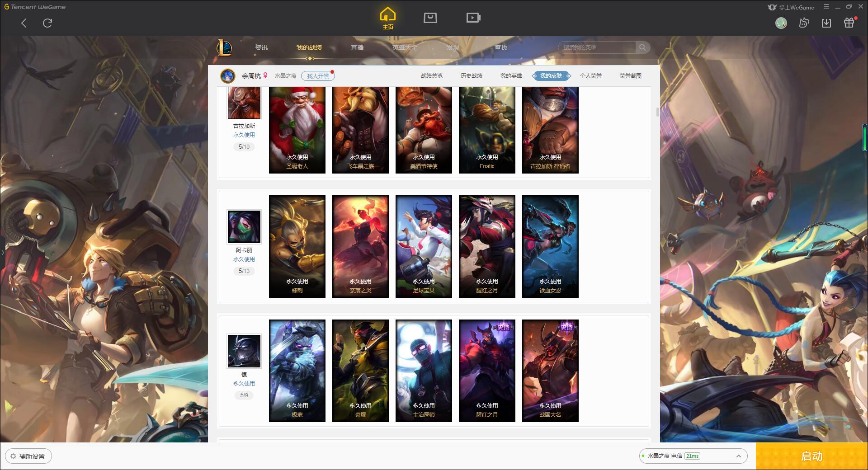Viewport: 868px width, 470px height.
Task: Open the 古拉加斯·碎桶者 skin card
Action: point(550,130)
